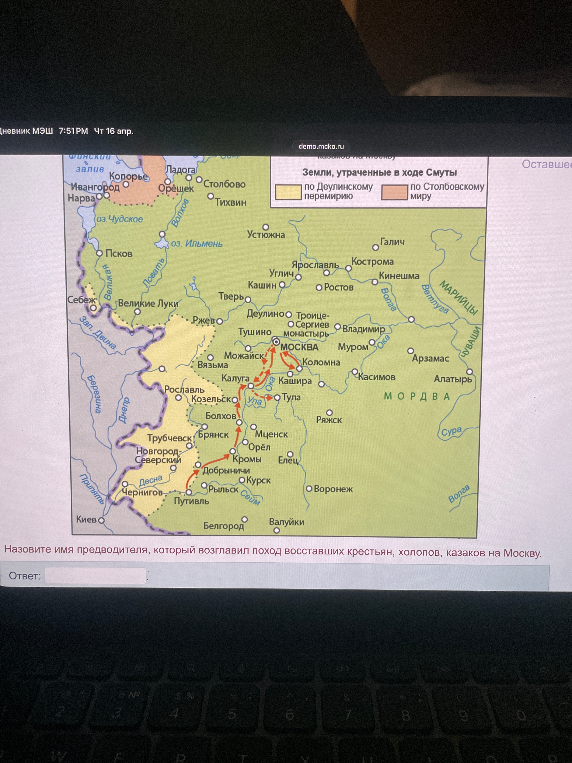Click the Оставшее text at the right edge
The image size is (572, 763).
pyautogui.click(x=547, y=164)
